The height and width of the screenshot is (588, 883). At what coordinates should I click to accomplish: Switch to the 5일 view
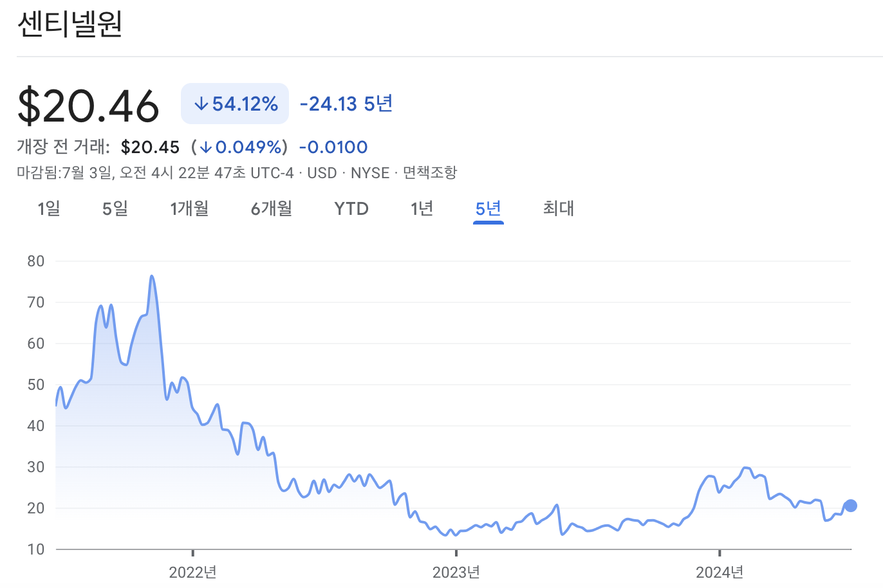click(x=115, y=208)
